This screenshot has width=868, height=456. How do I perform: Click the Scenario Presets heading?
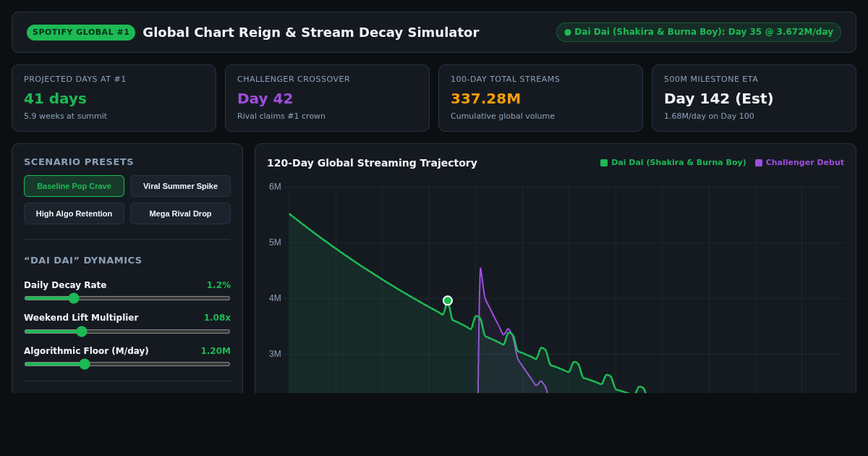(79, 162)
